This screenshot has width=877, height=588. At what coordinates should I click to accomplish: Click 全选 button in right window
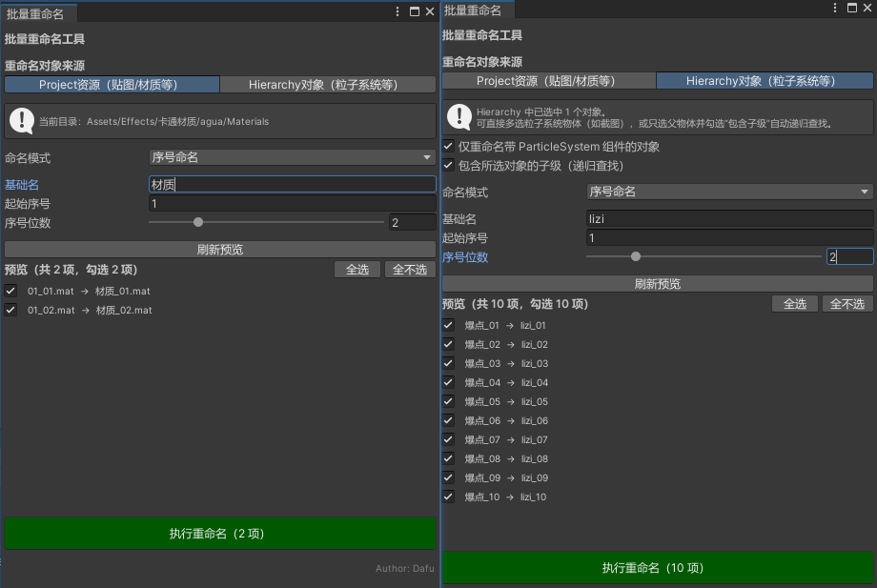click(x=795, y=303)
